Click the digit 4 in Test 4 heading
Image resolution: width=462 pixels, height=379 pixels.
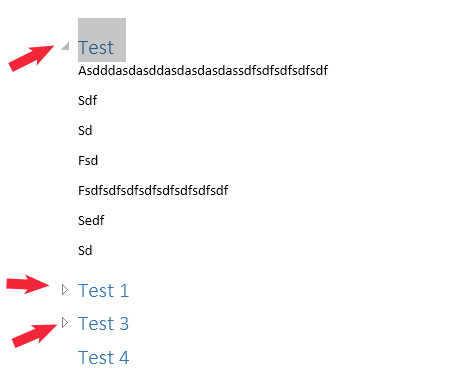tap(124, 357)
